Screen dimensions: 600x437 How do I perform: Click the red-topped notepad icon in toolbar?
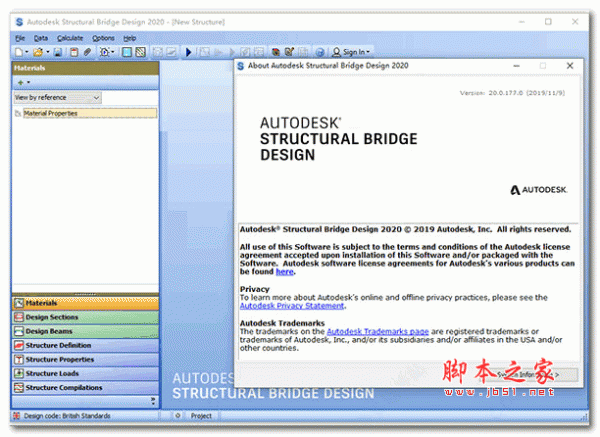74,52
